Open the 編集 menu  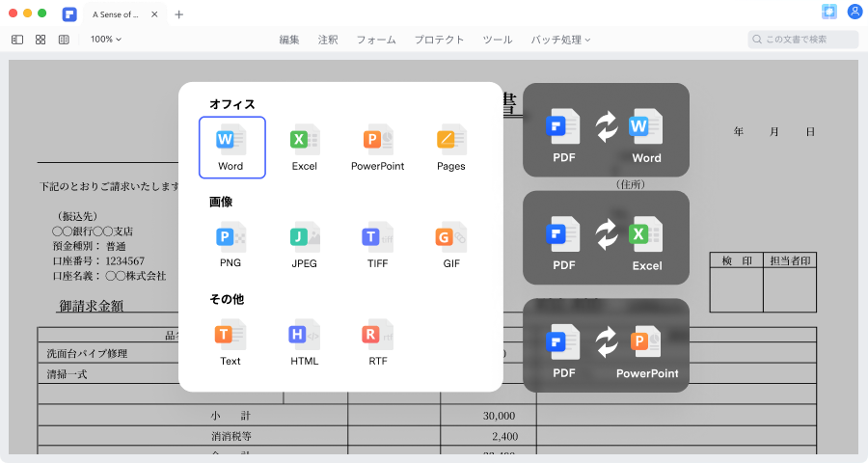point(289,40)
